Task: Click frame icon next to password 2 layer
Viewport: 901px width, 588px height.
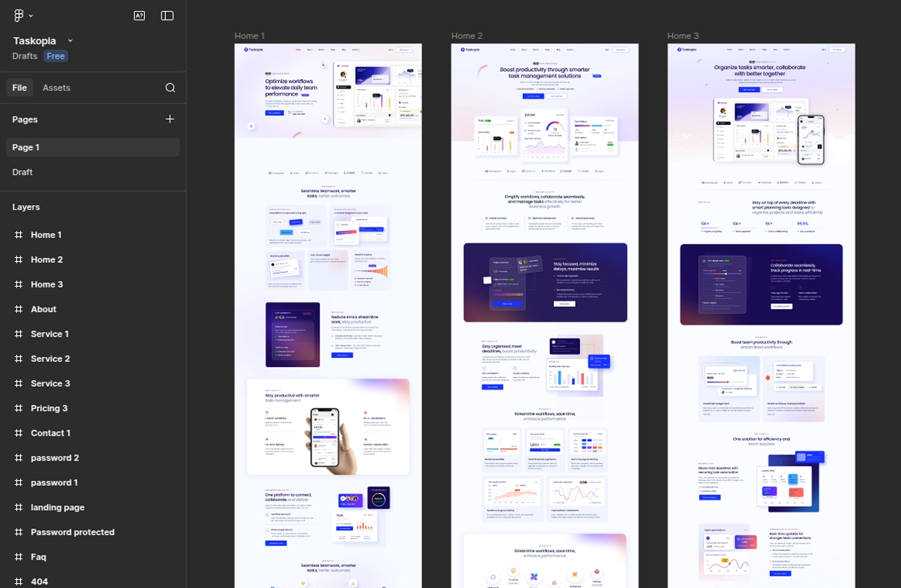Action: click(19, 458)
